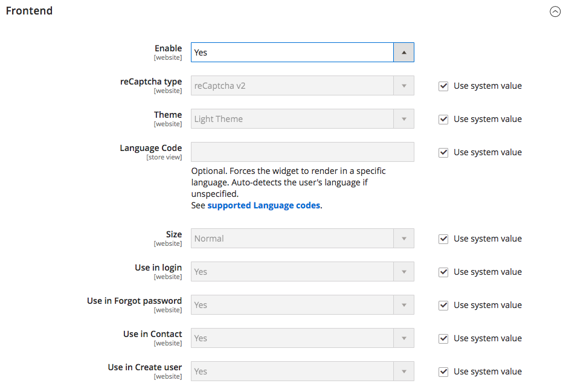Click the Frontend section heading
The height and width of the screenshot is (392, 566).
(29, 11)
